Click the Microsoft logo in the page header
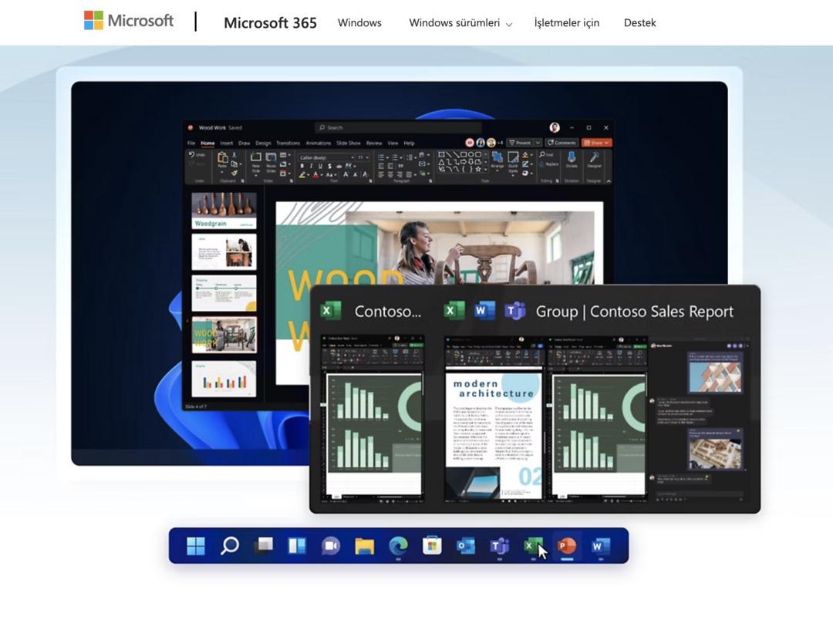The image size is (833, 644). click(x=129, y=21)
